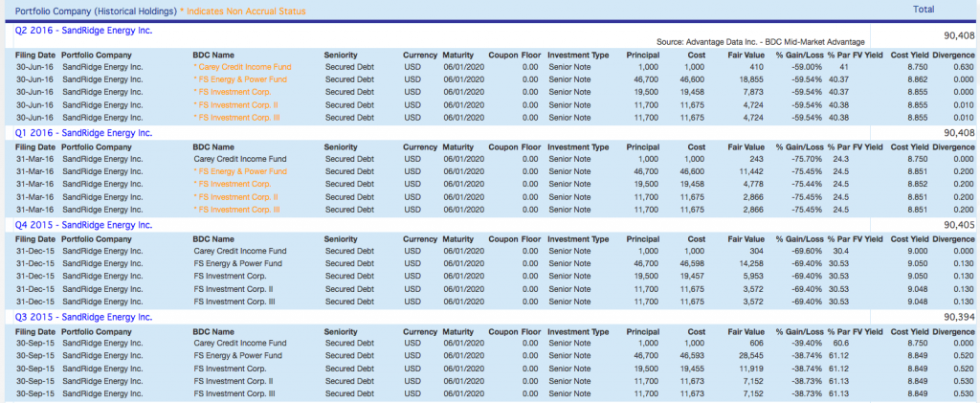
Task: Click the Q3 2015 total 90,394
Action: click(959, 318)
